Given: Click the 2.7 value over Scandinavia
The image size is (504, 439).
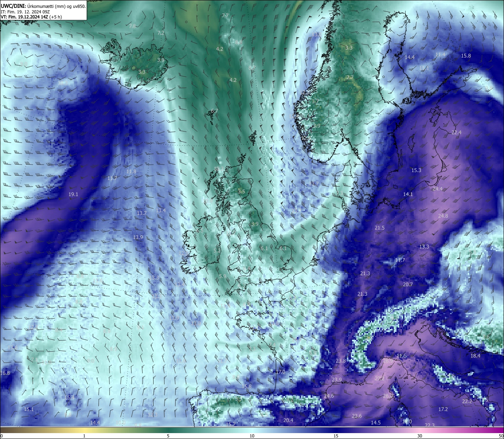Looking at the screenshot, I should 350,77.
